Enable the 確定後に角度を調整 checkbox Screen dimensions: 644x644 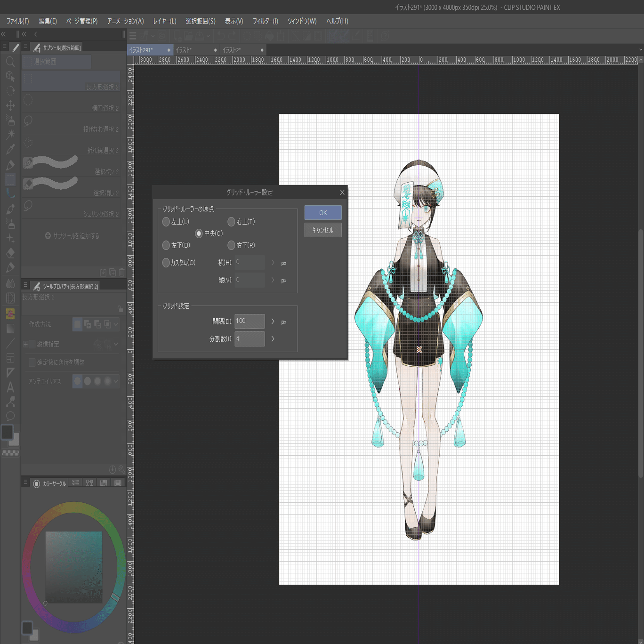pyautogui.click(x=32, y=362)
